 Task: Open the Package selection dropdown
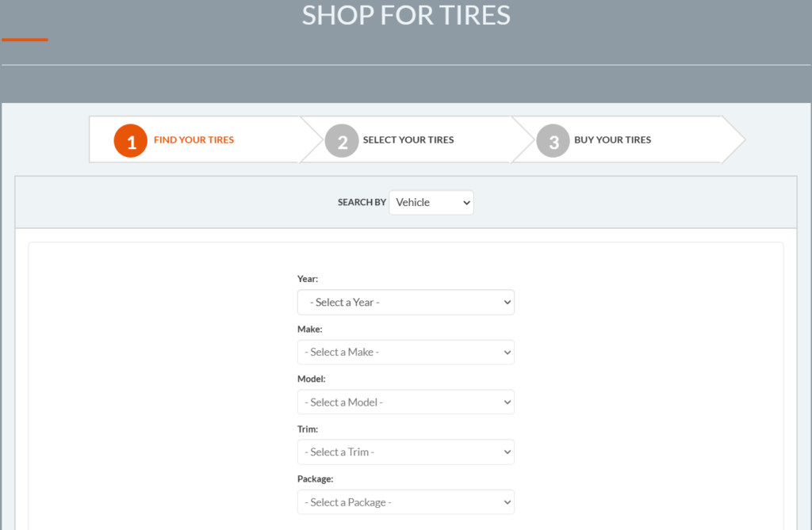click(x=405, y=501)
